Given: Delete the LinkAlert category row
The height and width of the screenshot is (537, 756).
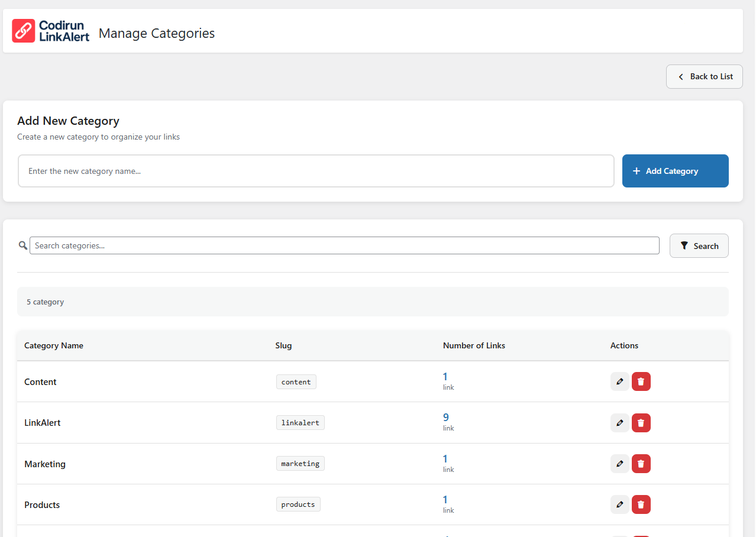Looking at the screenshot, I should tap(641, 423).
